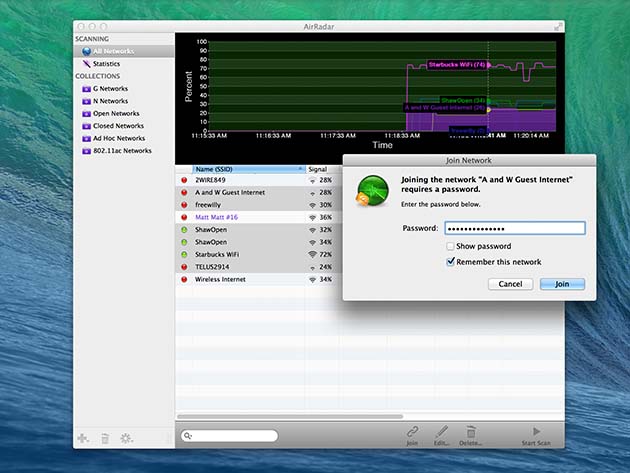Click the red status dot for 2WIRE849
Image resolution: width=630 pixels, height=473 pixels.
184,180
